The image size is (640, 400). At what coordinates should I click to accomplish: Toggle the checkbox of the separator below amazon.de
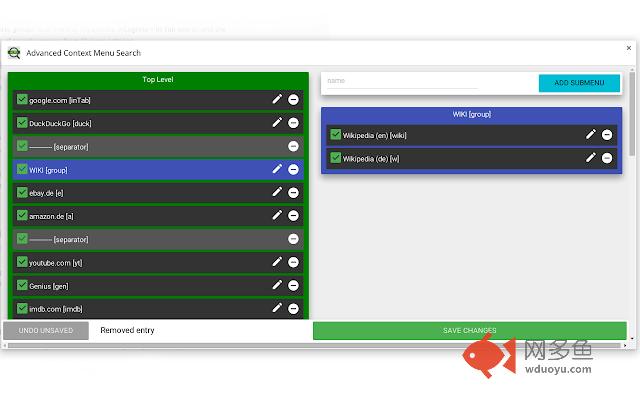(x=22, y=238)
